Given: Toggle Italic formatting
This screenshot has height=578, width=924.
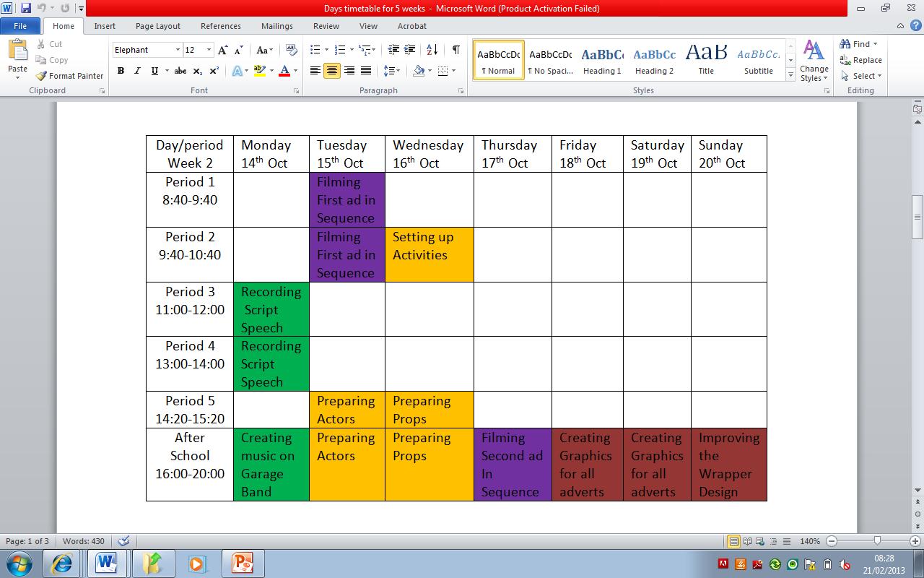Looking at the screenshot, I should [x=137, y=71].
